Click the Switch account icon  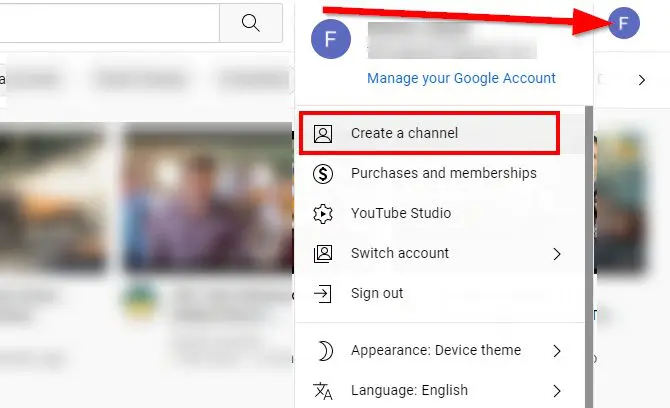[x=323, y=254]
